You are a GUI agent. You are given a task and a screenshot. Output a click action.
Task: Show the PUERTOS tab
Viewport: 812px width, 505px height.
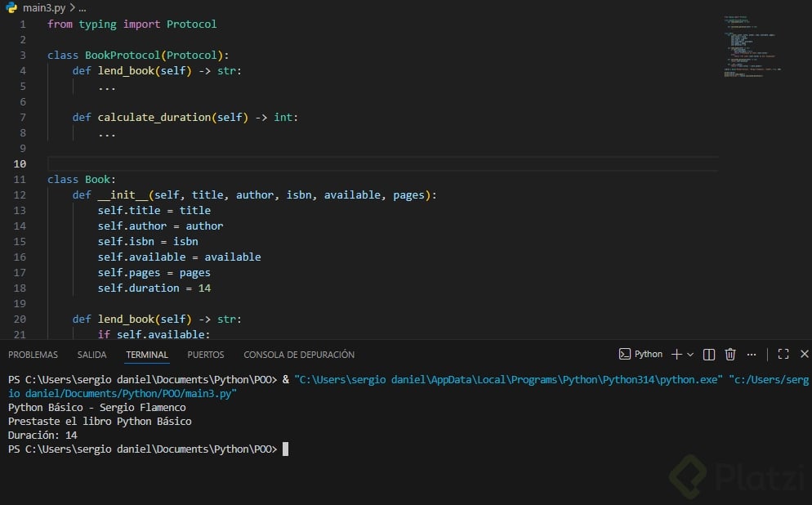click(205, 355)
